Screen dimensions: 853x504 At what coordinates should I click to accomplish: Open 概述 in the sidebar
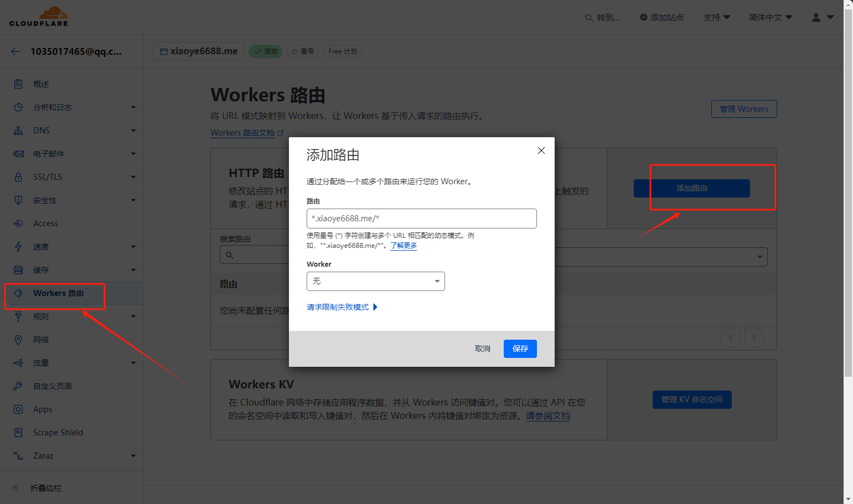(x=41, y=84)
